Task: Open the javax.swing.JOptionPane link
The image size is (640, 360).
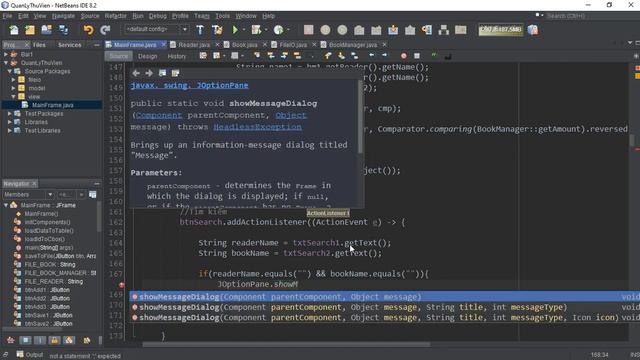Action: (x=189, y=85)
